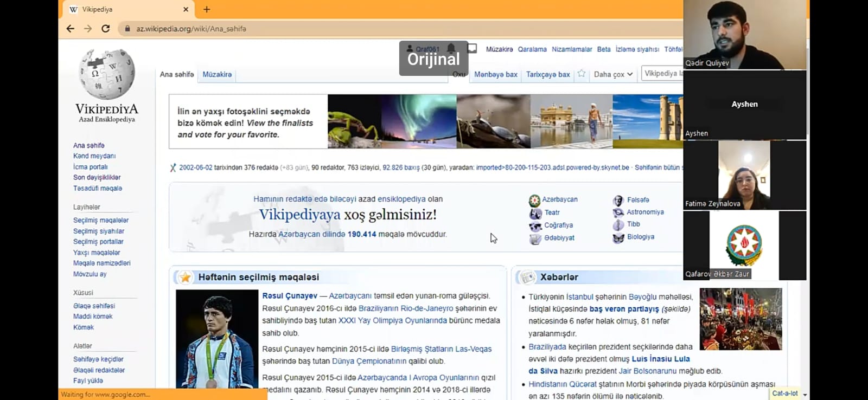The height and width of the screenshot is (400, 868).
Task: Add page to watchlist with star icon
Action: [582, 74]
